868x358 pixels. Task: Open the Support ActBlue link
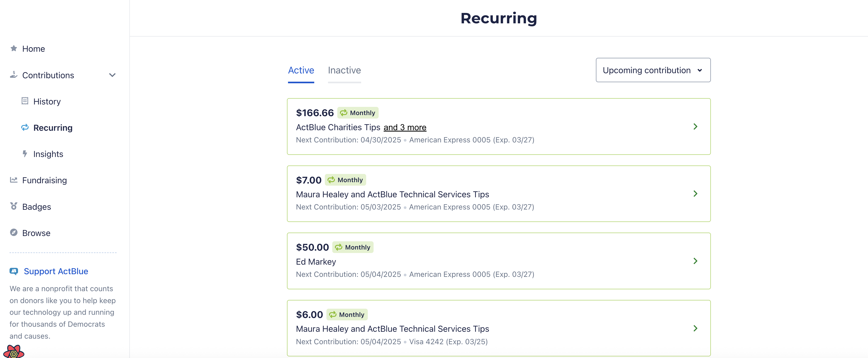[x=56, y=271]
